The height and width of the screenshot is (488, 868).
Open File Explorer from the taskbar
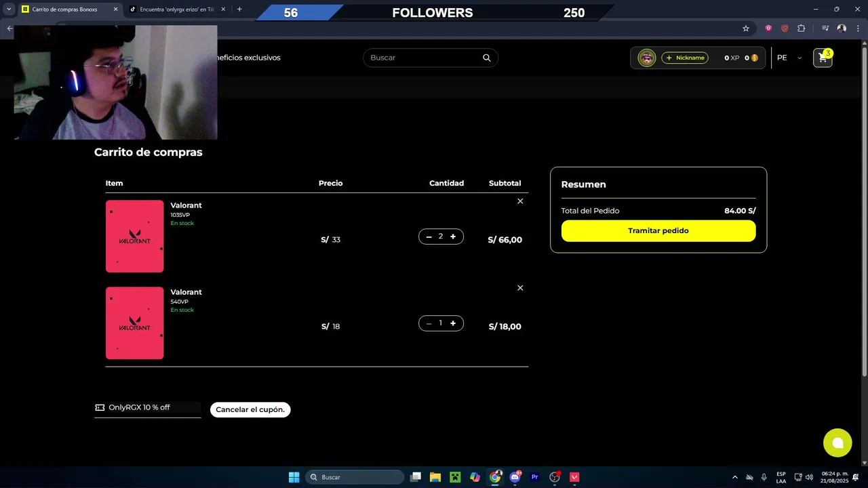click(435, 477)
